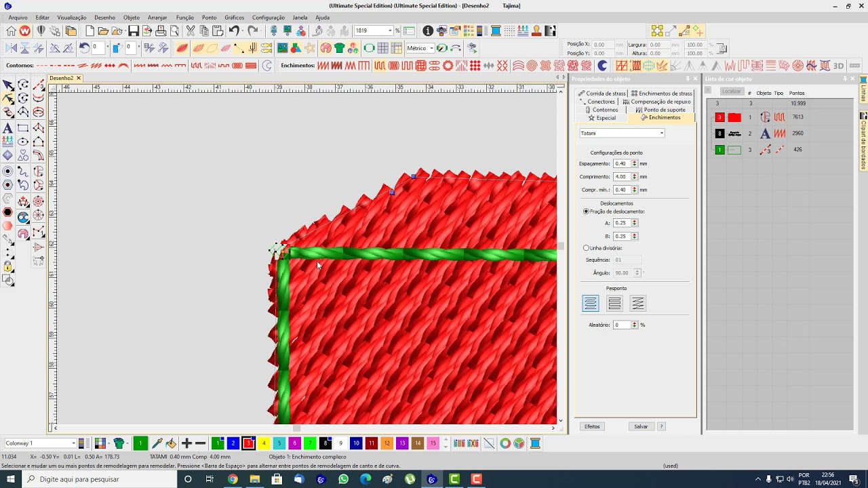Click Aleatório percentage stepper arrows
868x488 pixels.
pos(635,325)
